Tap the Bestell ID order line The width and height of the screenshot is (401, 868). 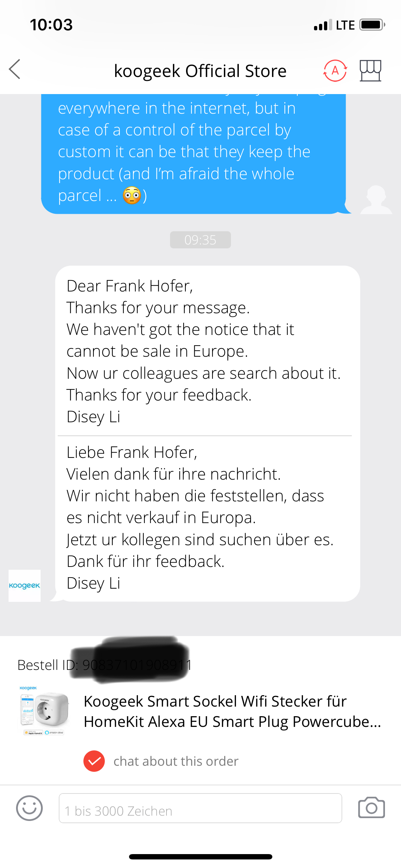105,665
